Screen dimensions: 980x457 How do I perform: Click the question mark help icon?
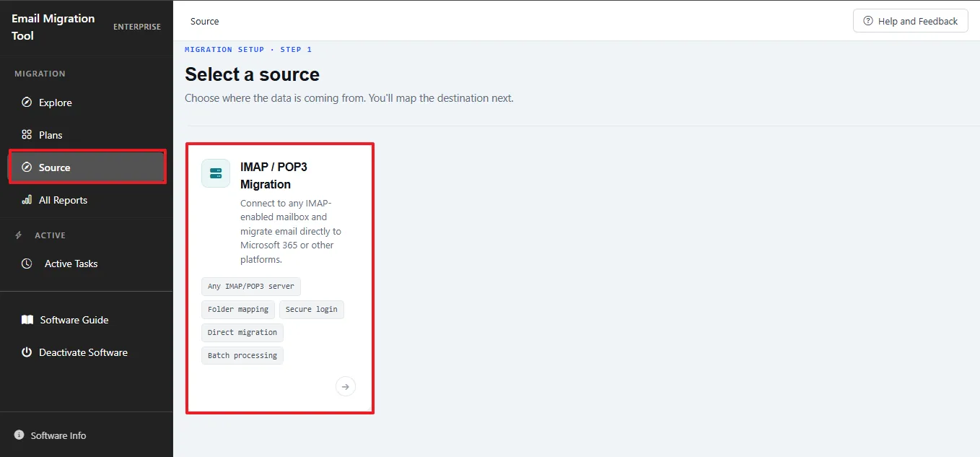(868, 21)
